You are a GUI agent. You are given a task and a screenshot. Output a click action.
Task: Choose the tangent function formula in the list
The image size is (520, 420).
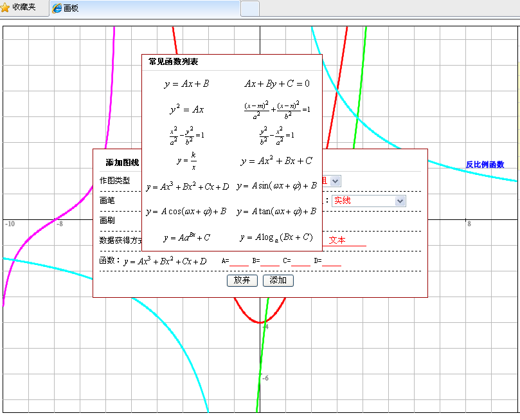[x=276, y=211]
